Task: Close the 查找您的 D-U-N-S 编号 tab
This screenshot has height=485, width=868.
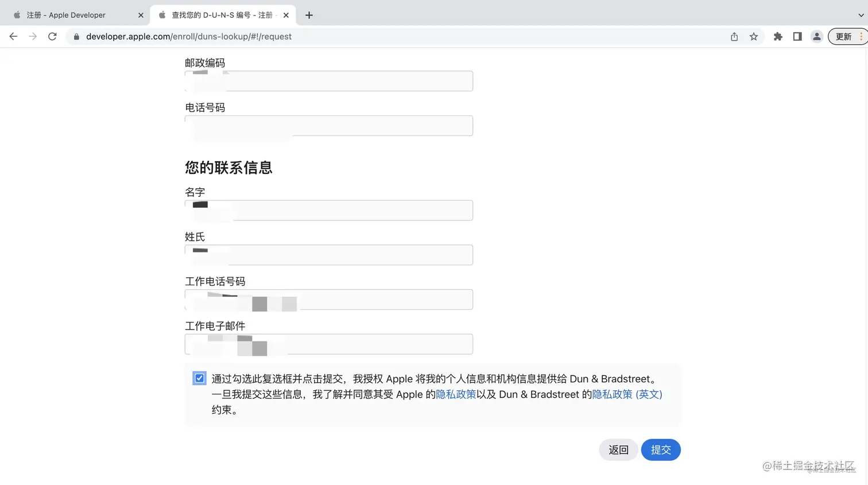Action: coord(286,15)
